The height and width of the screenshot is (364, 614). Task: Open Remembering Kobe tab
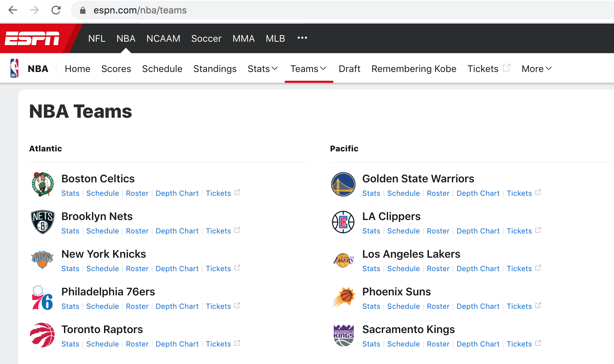click(414, 69)
